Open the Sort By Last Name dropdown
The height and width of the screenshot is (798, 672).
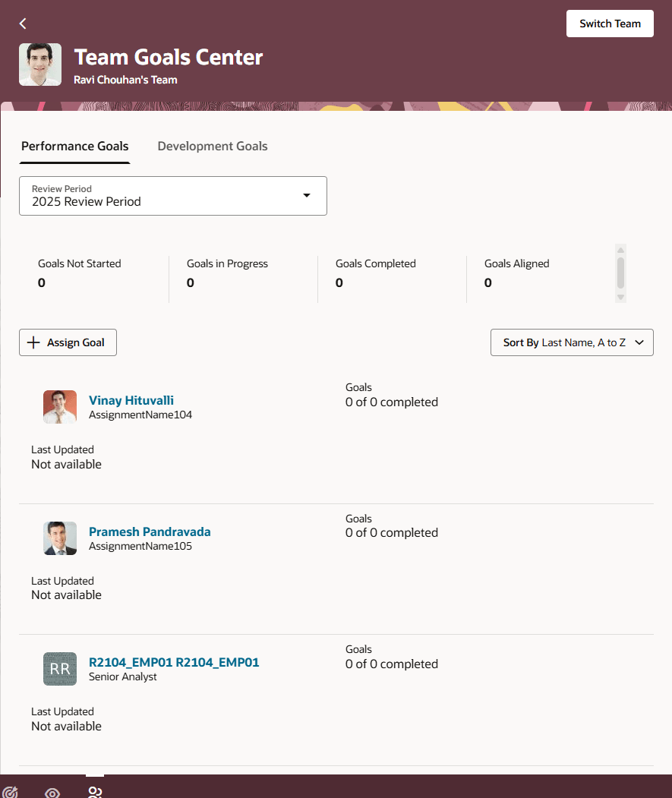coord(572,342)
